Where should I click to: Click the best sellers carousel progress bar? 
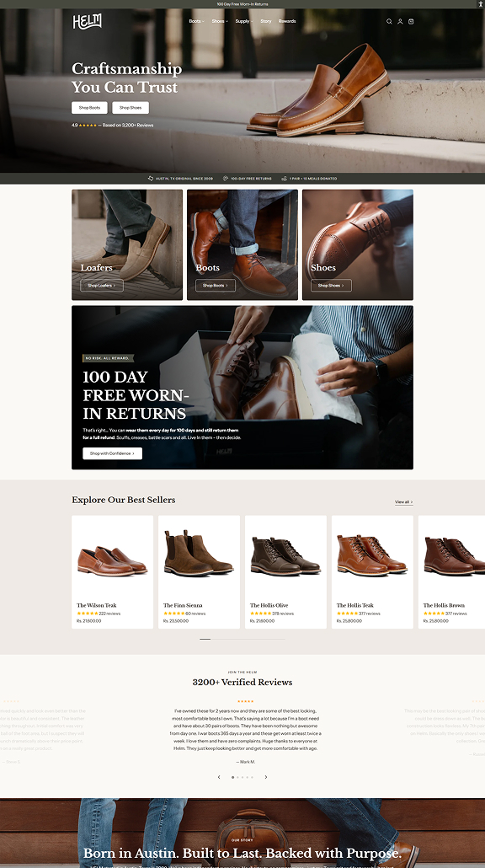242,639
